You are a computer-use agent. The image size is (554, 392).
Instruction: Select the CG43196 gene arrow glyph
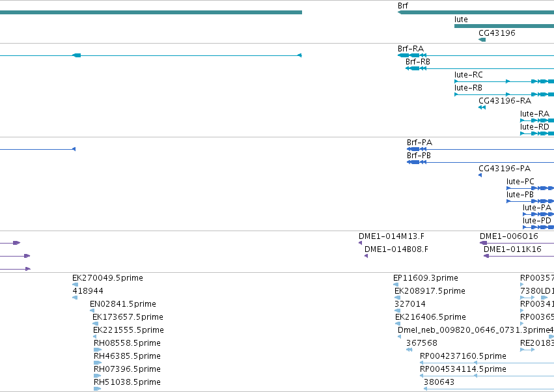point(482,40)
